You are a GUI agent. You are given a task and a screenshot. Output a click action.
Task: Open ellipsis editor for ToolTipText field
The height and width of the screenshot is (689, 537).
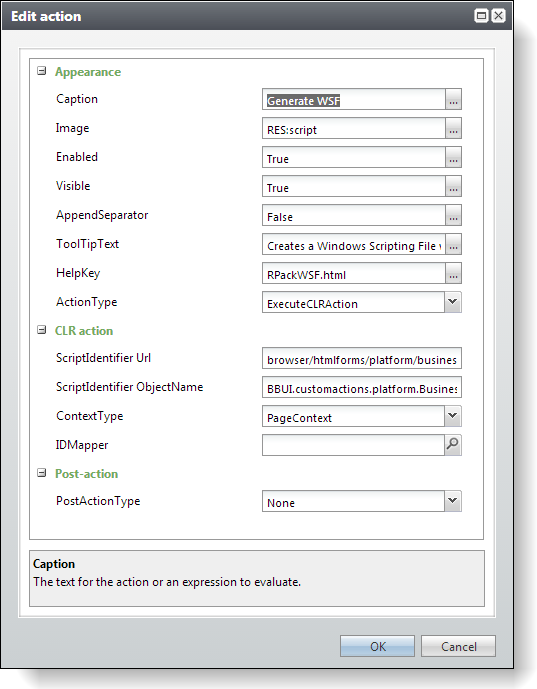coord(453,245)
